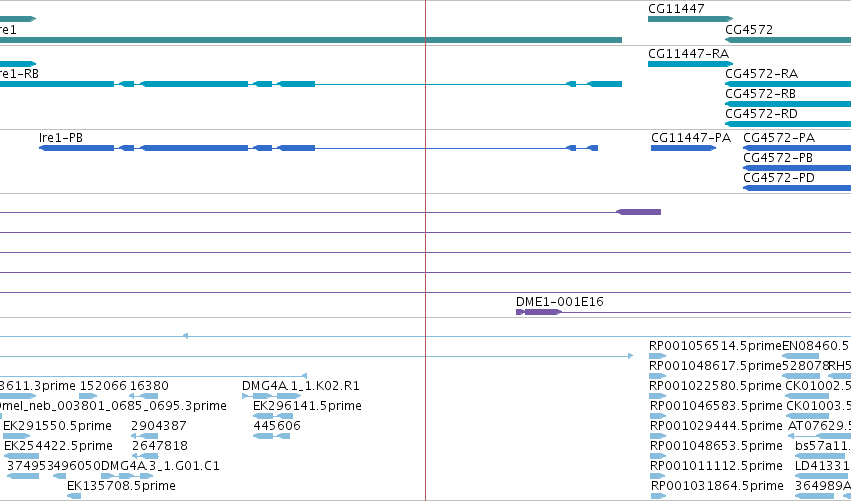851x501 pixels.
Task: Select the CG11447-PA label
Action: coord(691,137)
